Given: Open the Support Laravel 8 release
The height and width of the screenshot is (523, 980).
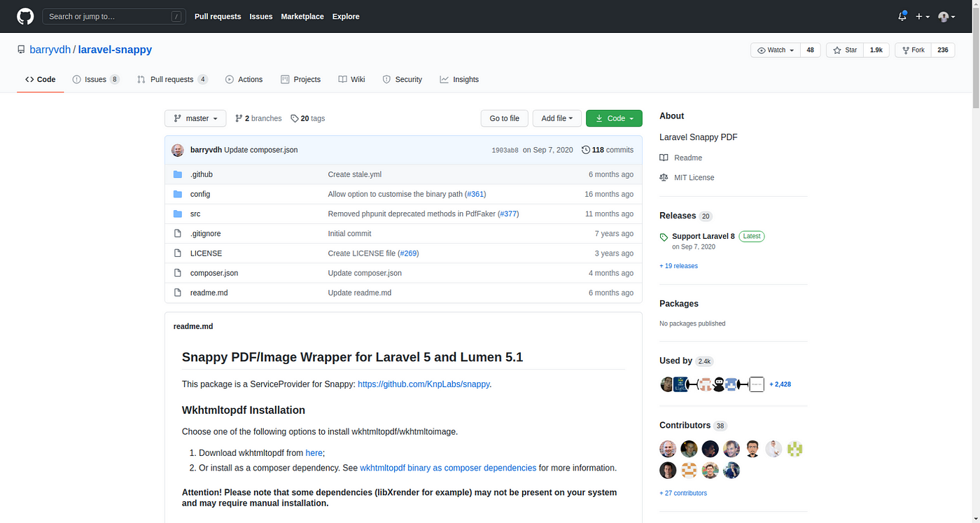Looking at the screenshot, I should (x=703, y=236).
